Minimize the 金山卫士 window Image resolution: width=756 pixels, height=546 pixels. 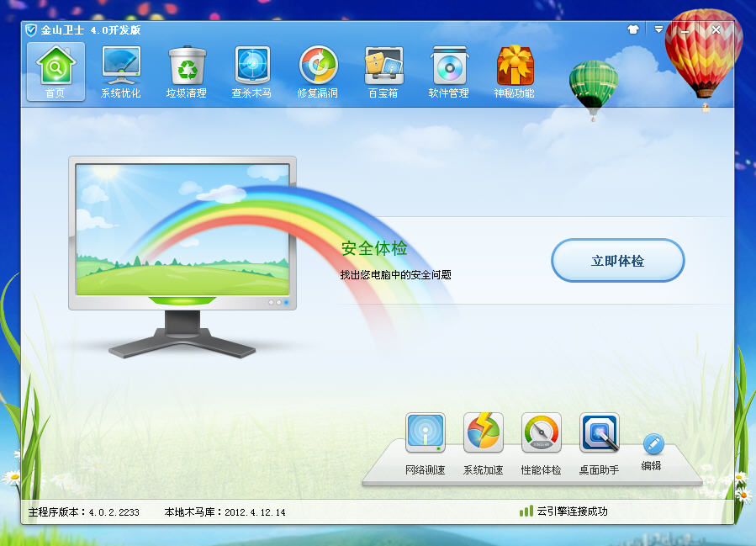pos(685,30)
